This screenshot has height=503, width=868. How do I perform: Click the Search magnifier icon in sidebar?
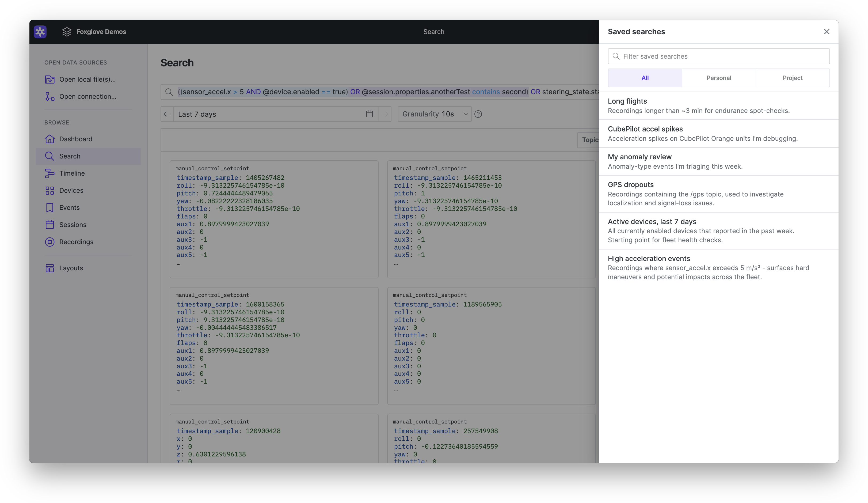point(50,156)
